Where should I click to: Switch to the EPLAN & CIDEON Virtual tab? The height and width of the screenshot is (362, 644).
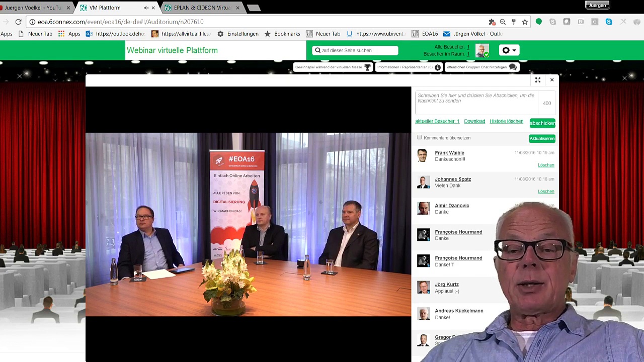click(201, 8)
